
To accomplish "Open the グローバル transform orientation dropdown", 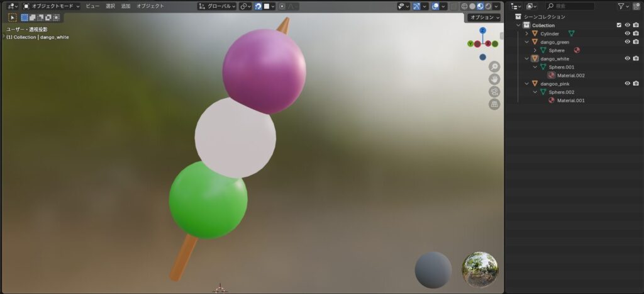I will [217, 6].
